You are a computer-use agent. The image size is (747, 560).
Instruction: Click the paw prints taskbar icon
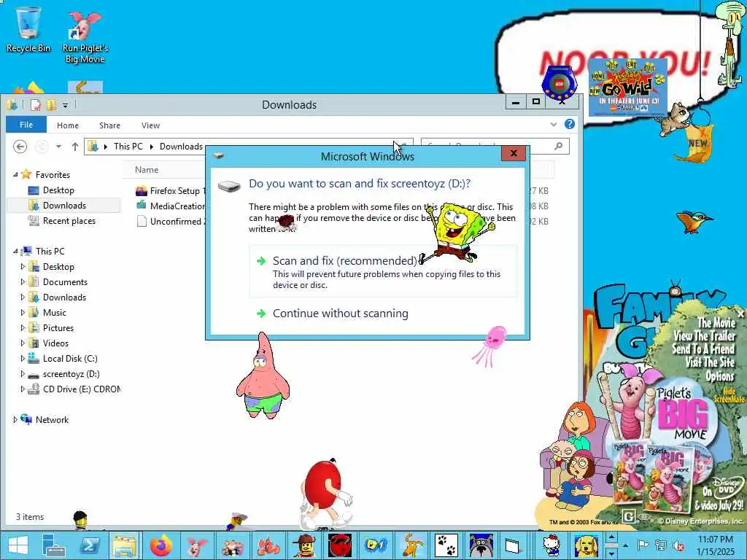(x=446, y=545)
